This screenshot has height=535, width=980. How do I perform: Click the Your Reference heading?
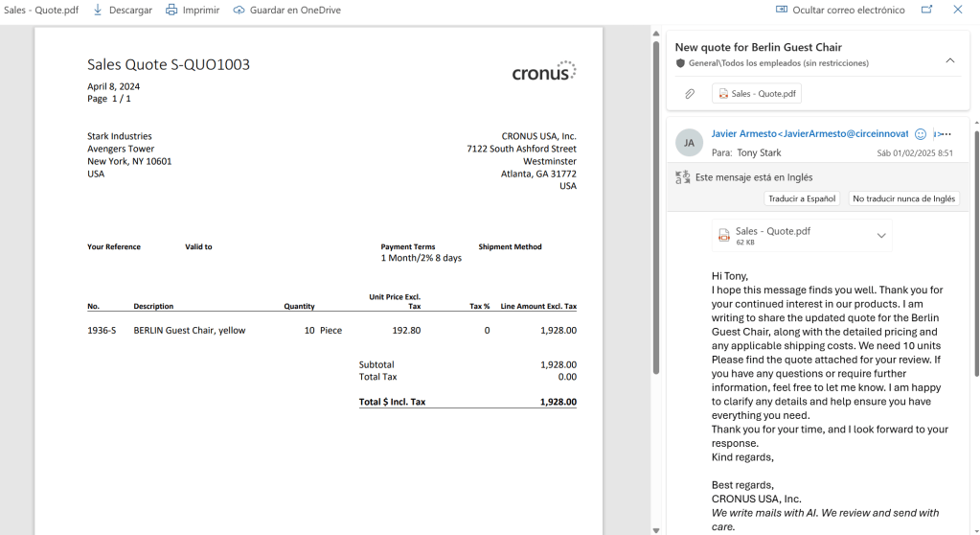point(114,247)
